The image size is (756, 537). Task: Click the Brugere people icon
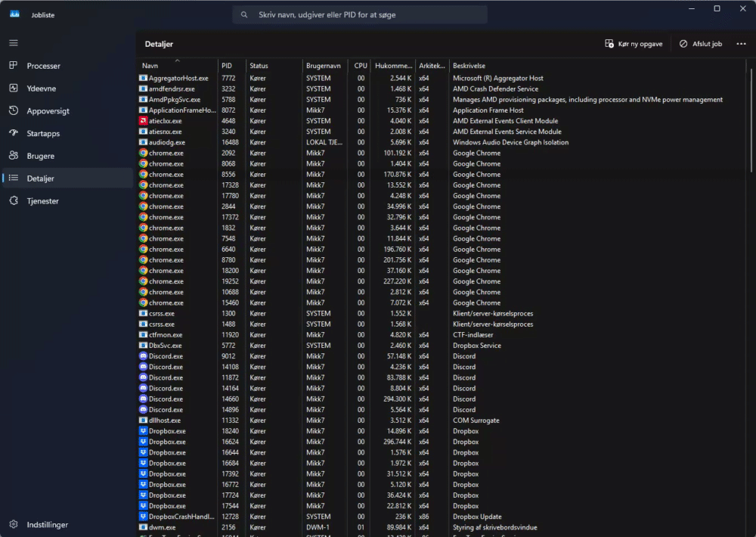pyautogui.click(x=14, y=155)
